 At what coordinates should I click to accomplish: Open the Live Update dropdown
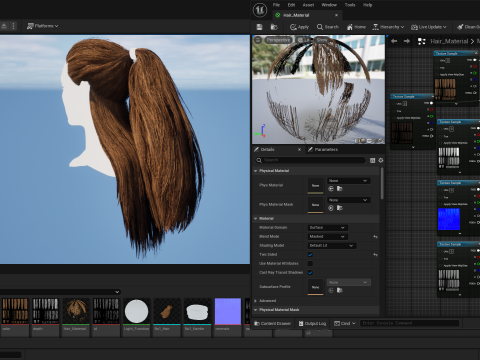click(429, 27)
